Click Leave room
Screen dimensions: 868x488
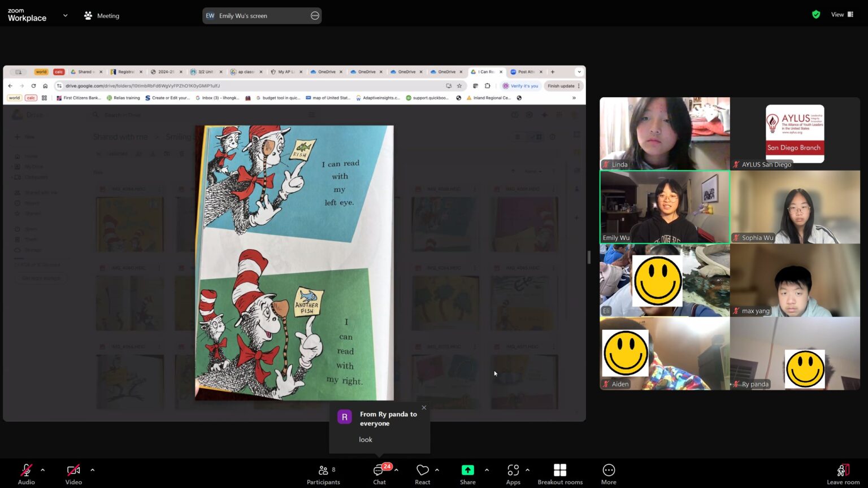pyautogui.click(x=843, y=474)
